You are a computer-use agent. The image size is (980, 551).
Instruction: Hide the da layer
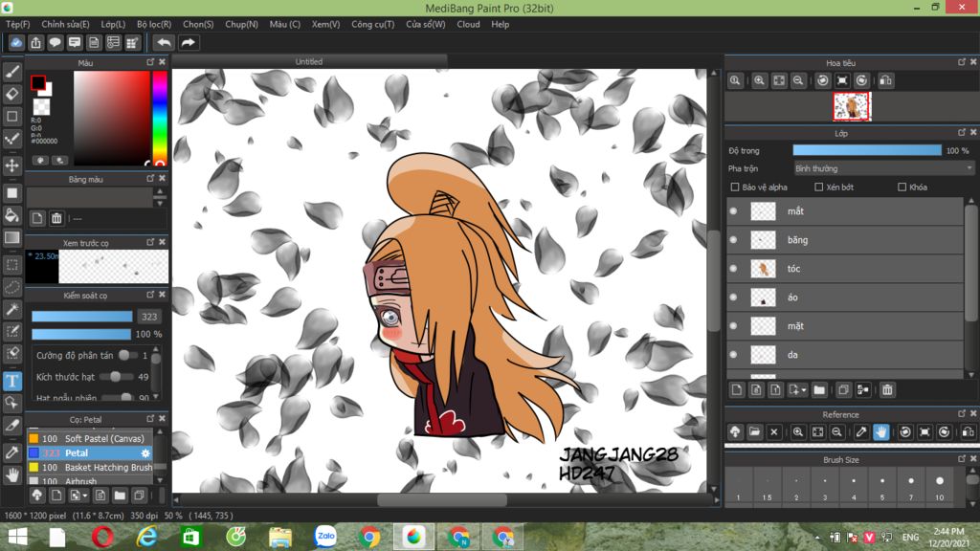coord(734,355)
